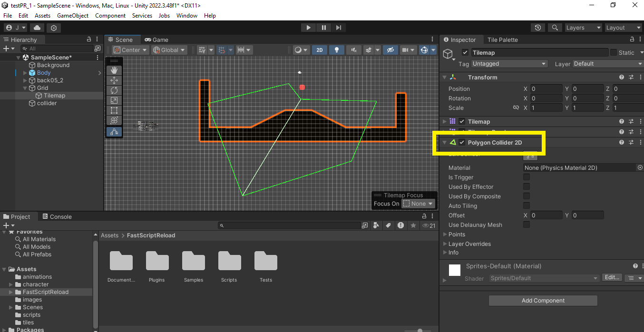This screenshot has height=332, width=644.
Task: Enable the Is Trigger checkbox
Action: (526, 177)
